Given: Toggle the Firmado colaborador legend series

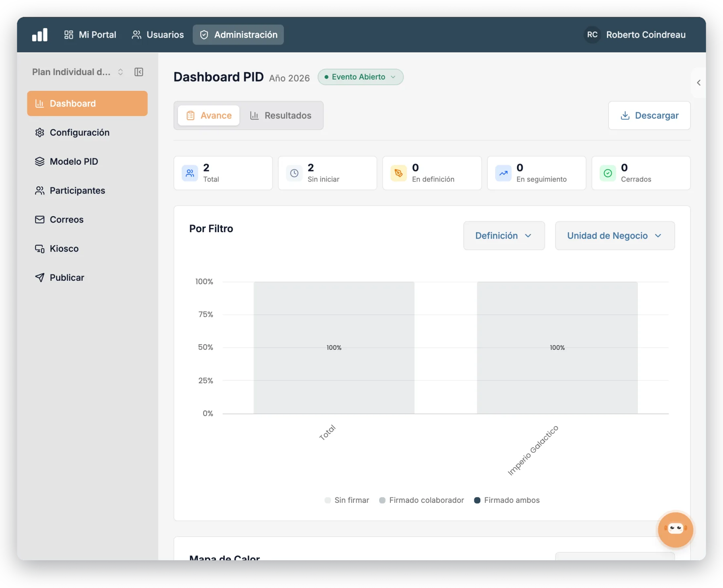Looking at the screenshot, I should pyautogui.click(x=421, y=500).
